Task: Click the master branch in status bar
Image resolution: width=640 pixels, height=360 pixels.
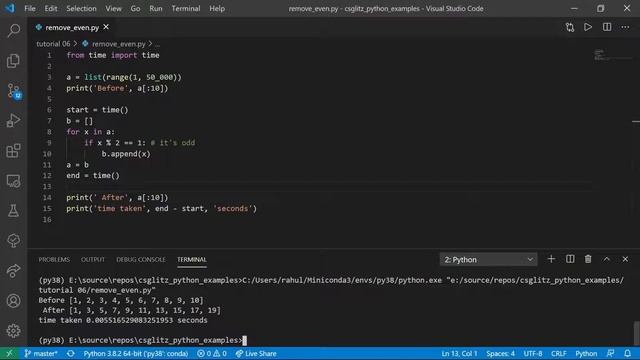Action: [x=41, y=353]
